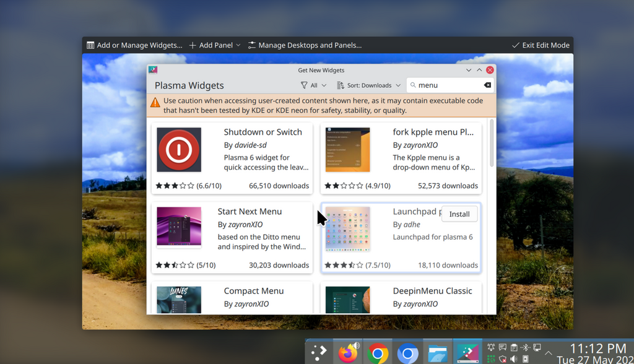Open the All filter dropdown

pos(313,85)
